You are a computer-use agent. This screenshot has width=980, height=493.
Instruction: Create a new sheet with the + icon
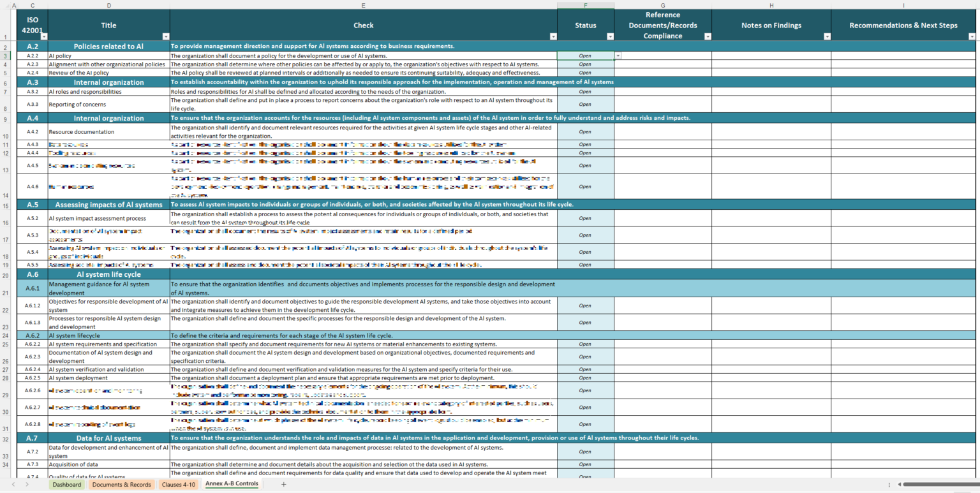click(283, 485)
